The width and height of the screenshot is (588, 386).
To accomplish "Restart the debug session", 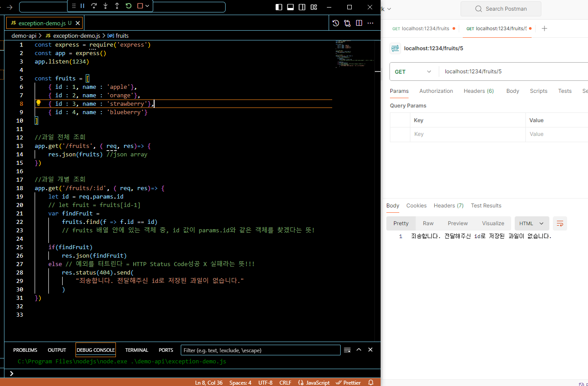I will coord(128,6).
